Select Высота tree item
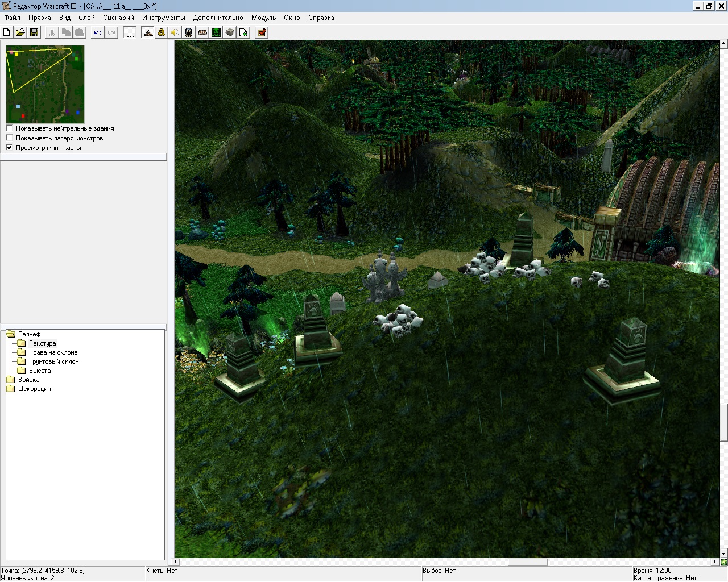The height and width of the screenshot is (582, 728). click(40, 371)
